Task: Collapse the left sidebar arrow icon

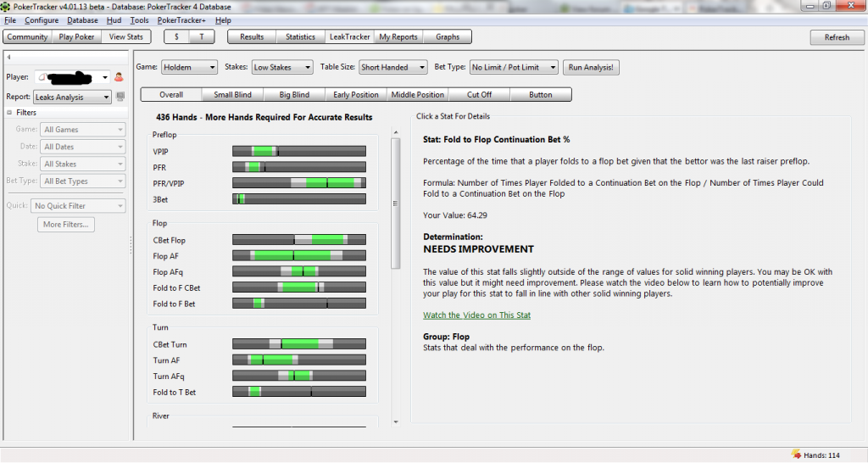Action: coord(8,57)
